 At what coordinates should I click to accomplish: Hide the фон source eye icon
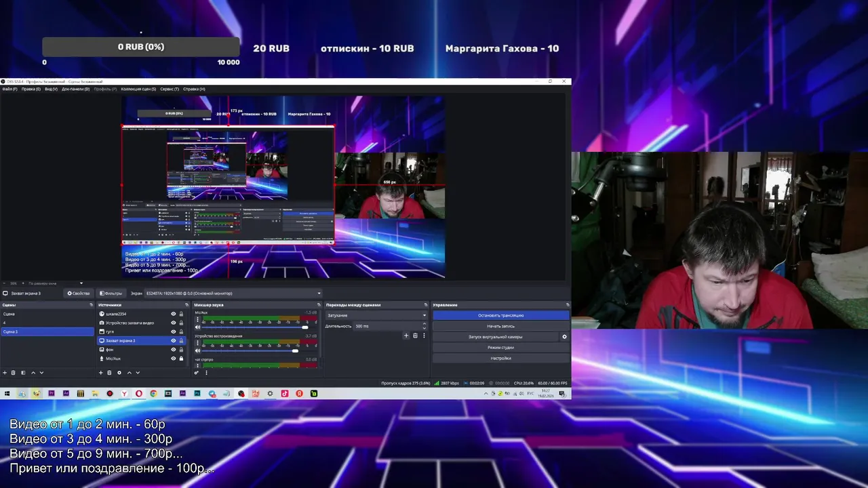[x=173, y=350]
